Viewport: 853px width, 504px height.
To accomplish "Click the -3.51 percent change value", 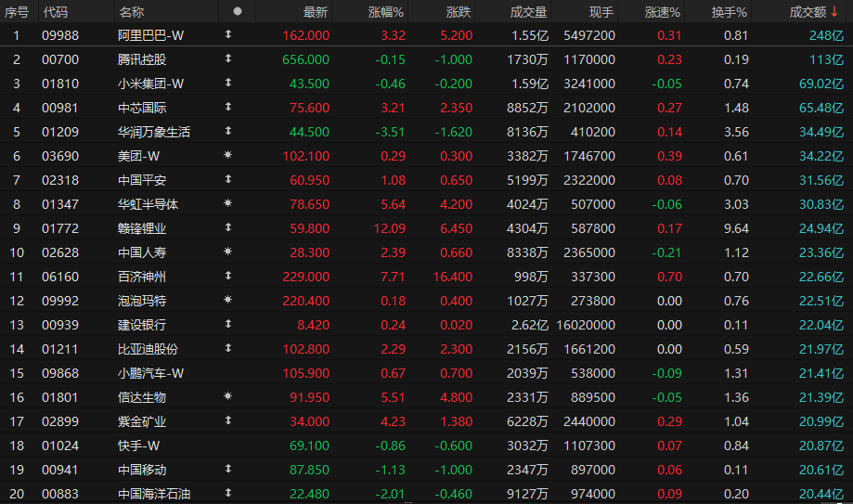I will tap(390, 132).
